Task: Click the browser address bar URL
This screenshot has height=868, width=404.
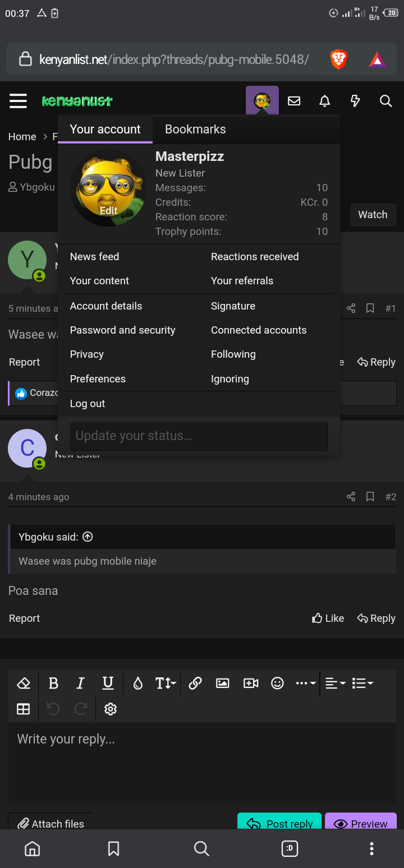Action: click(174, 59)
